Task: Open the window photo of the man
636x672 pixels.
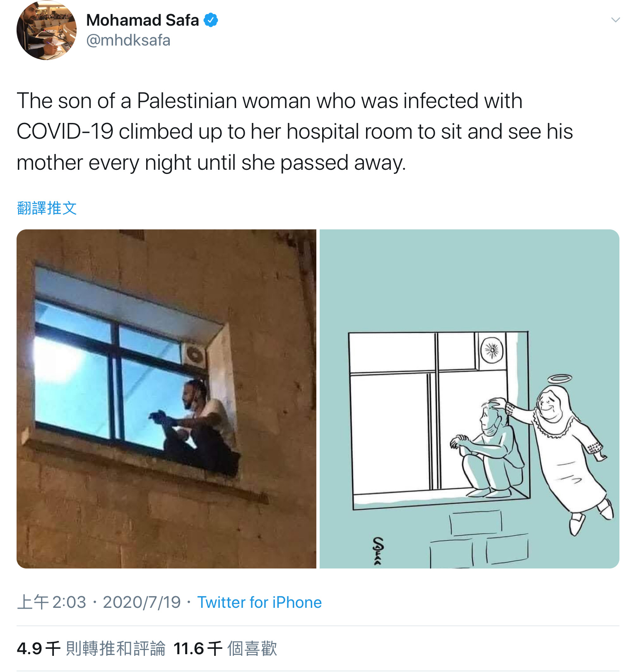Action: click(x=166, y=399)
